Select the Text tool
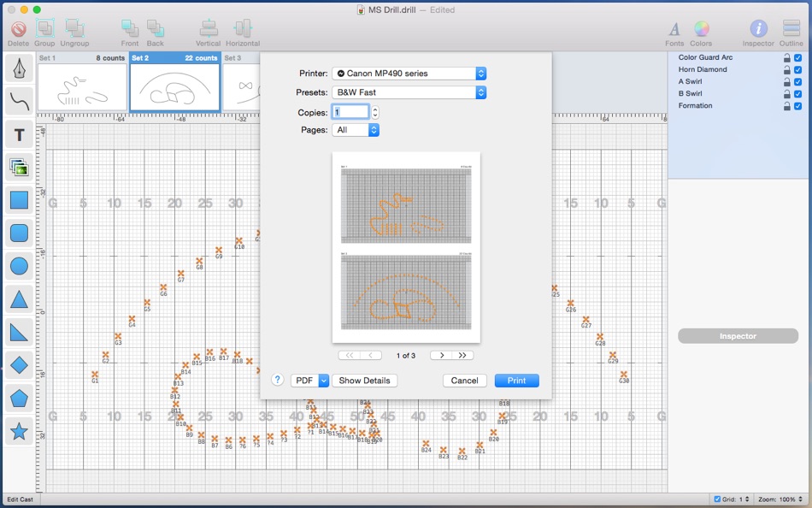 point(19,135)
